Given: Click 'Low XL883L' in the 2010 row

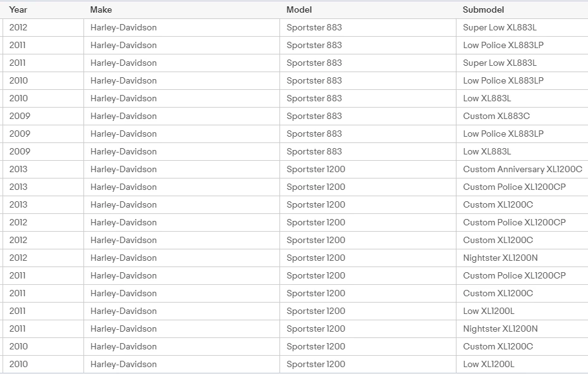Looking at the screenshot, I should (x=487, y=98).
